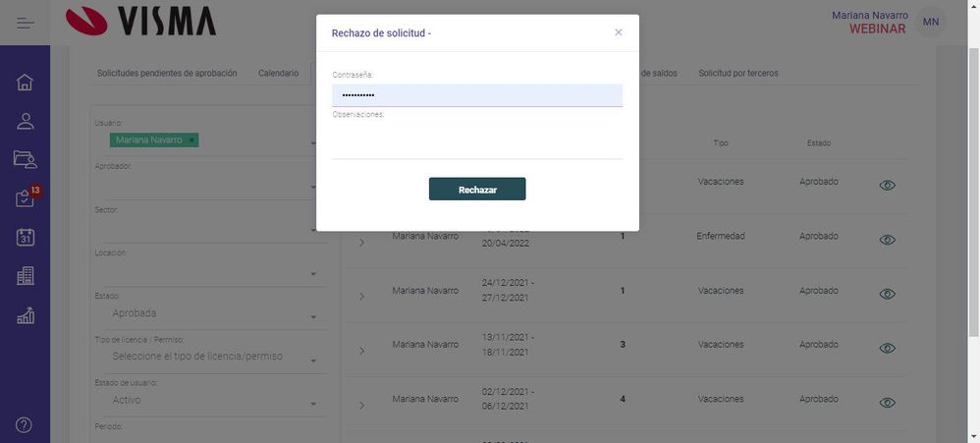Click the Visma logo
The height and width of the screenshot is (443, 980).
coord(140,21)
